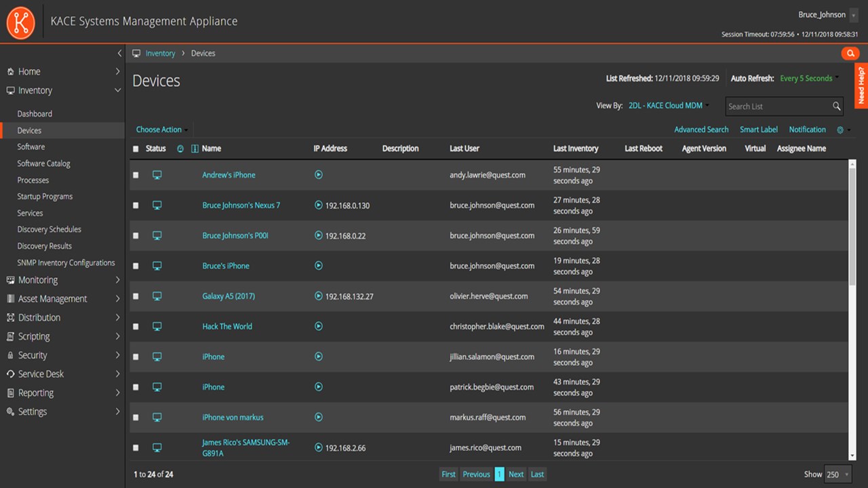Open the Show 250 rows dropdown
Screen dimensions: 868x488
point(837,474)
